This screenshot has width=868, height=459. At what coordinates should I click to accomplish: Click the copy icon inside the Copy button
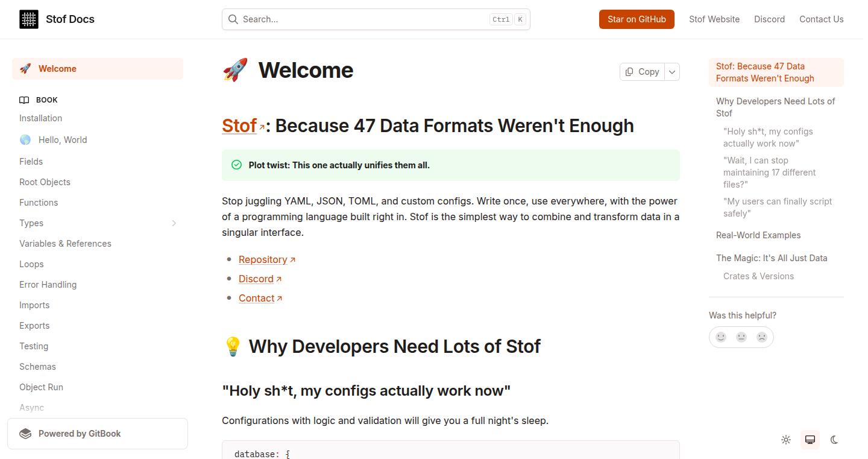tap(629, 72)
